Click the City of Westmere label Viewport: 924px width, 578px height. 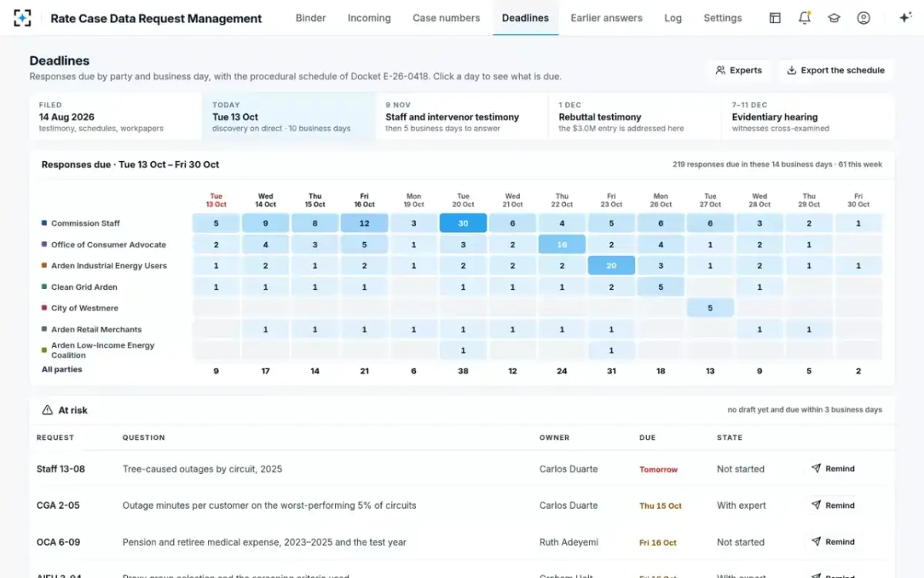click(84, 307)
